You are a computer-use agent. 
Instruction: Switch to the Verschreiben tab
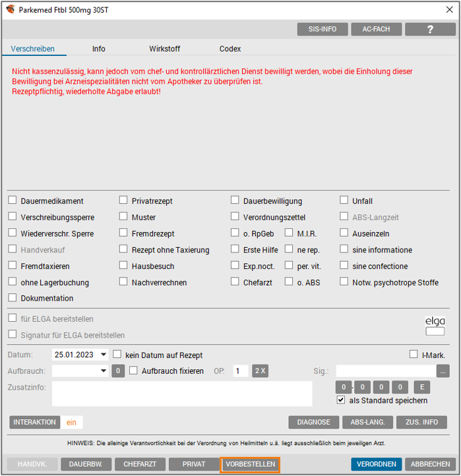click(33, 49)
